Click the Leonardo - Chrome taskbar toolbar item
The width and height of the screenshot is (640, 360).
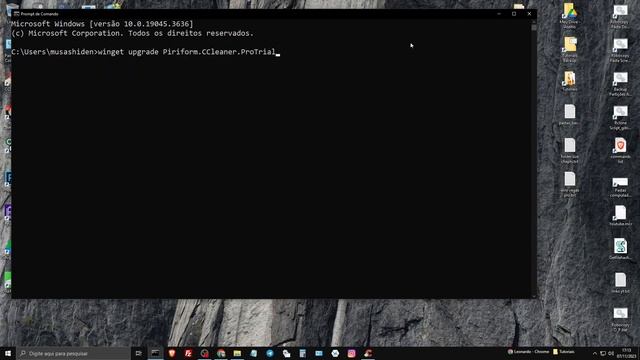[528, 351]
